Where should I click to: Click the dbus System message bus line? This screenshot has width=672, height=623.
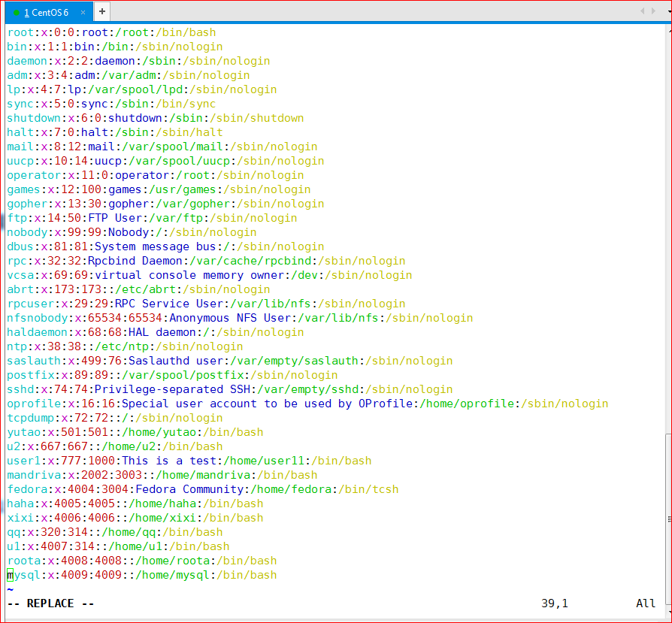(165, 246)
